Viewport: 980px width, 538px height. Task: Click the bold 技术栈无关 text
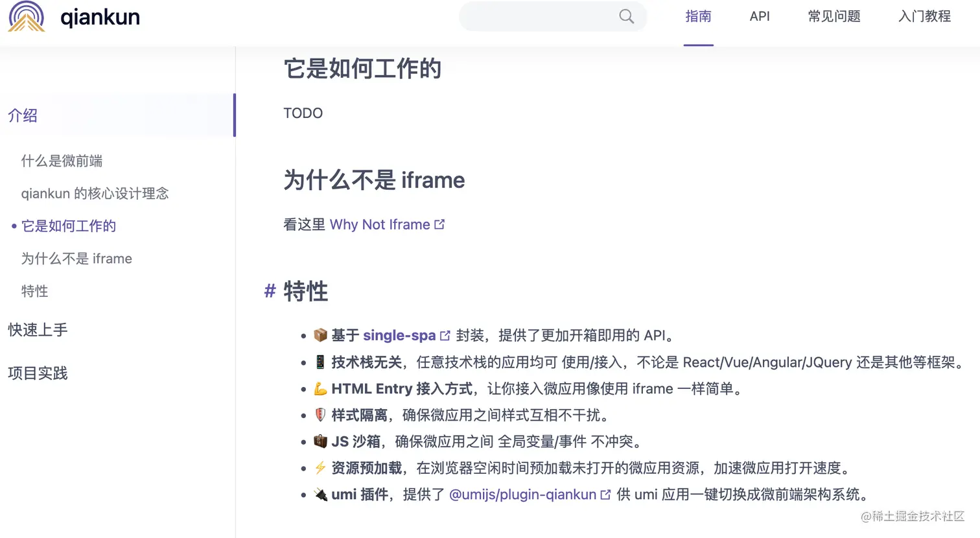click(x=366, y=362)
